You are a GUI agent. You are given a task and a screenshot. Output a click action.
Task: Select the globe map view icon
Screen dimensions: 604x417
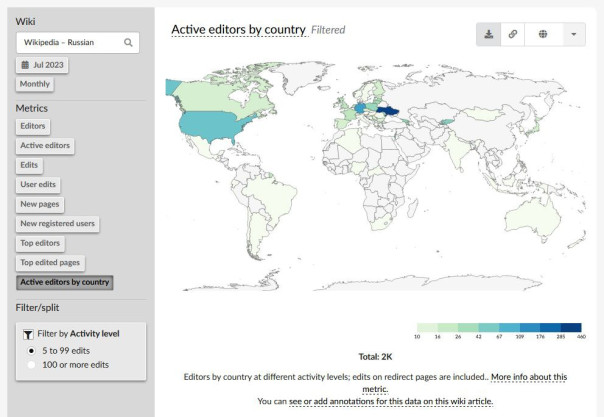(x=543, y=34)
